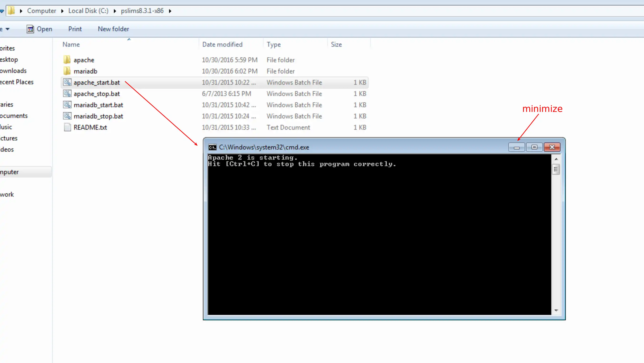Open the mariadb_start.bat file
Image resolution: width=644 pixels, height=363 pixels.
tap(98, 105)
